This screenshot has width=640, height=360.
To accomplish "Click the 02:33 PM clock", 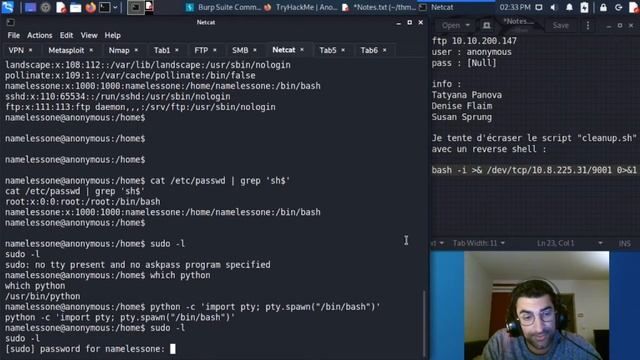I will point(515,7).
